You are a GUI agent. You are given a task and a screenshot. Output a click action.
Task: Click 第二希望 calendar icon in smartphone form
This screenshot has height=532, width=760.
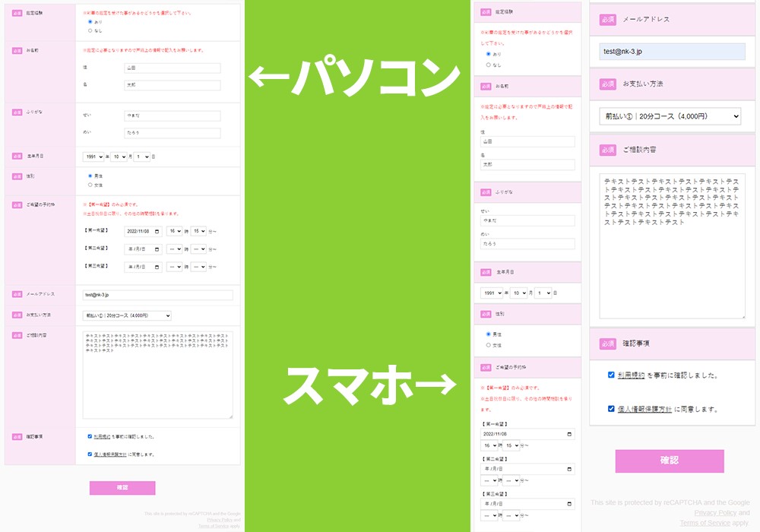pyautogui.click(x=570, y=469)
